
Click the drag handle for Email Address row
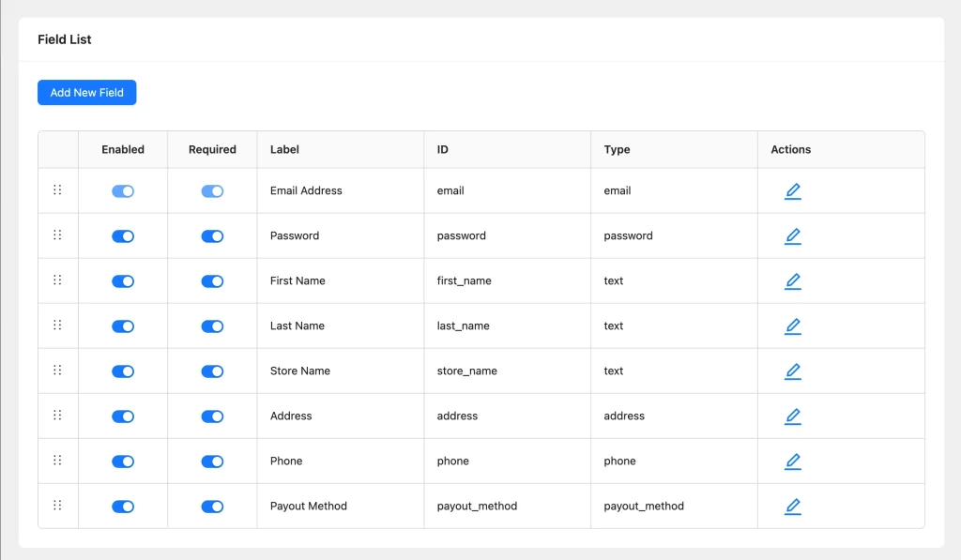[57, 190]
